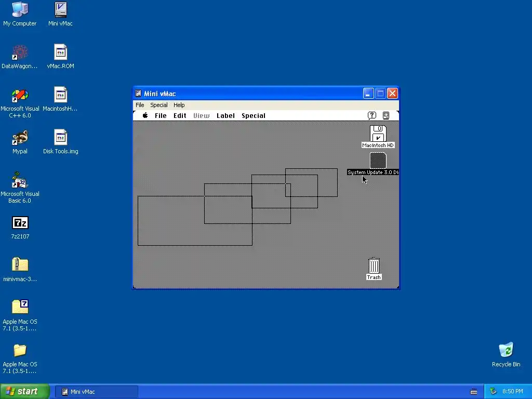Image resolution: width=532 pixels, height=399 pixels.
Task: Close the Mini vMac window
Action: point(393,94)
